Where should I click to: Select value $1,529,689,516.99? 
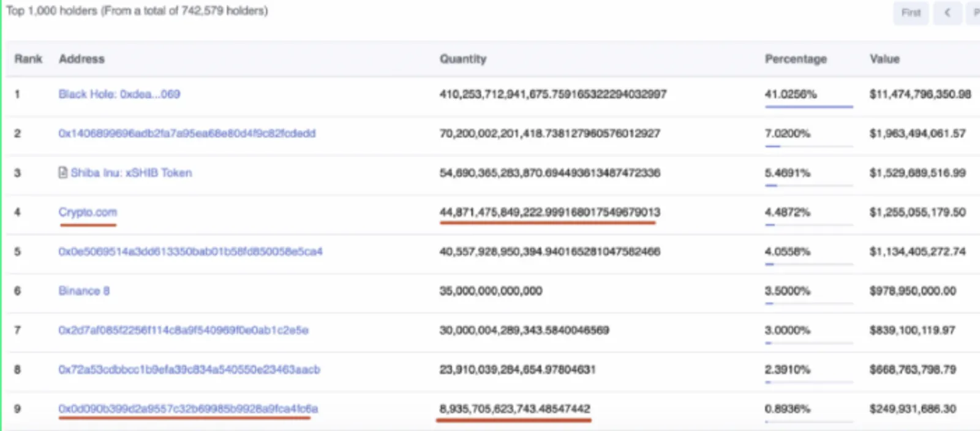(918, 172)
